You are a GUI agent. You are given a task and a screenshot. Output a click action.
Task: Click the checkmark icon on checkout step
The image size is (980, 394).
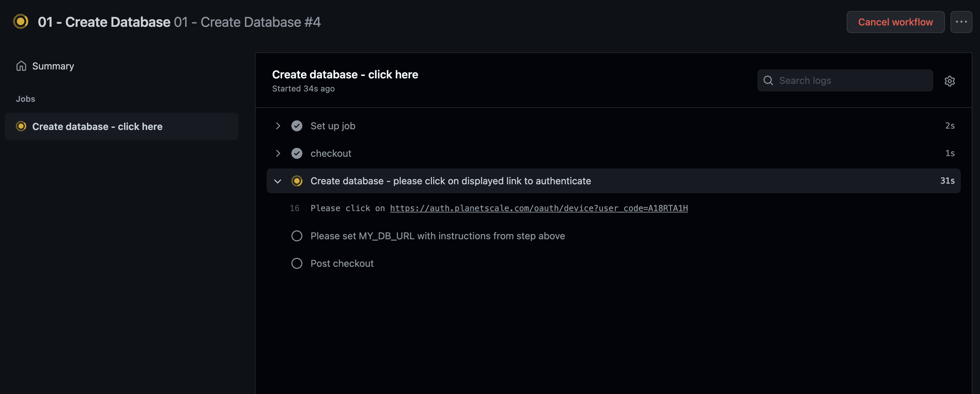[297, 153]
